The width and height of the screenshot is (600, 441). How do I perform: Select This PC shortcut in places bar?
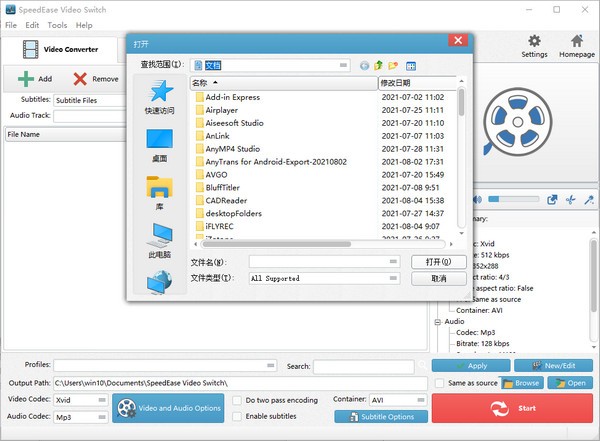160,241
